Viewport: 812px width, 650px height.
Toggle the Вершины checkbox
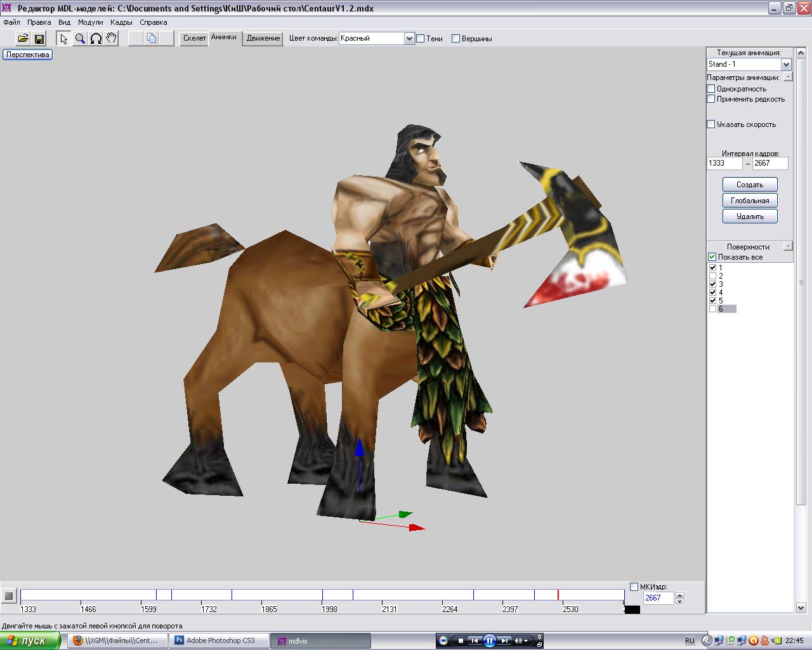(x=455, y=39)
